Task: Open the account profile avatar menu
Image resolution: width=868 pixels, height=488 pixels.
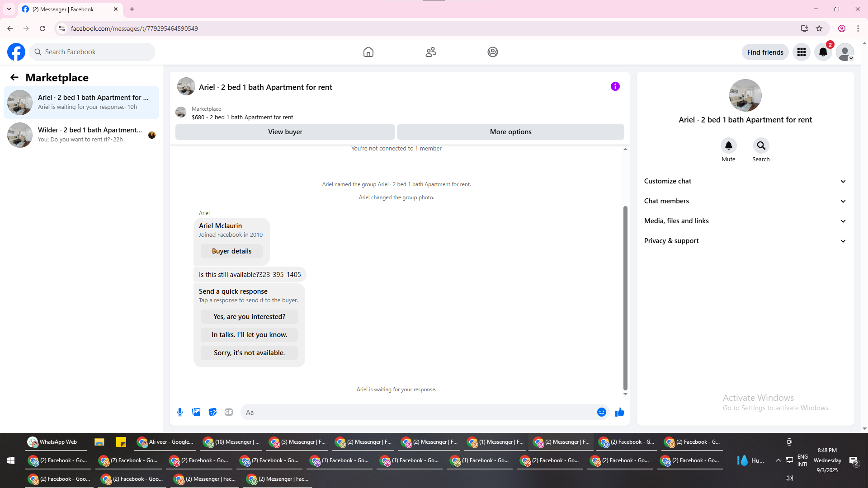Action: pos(845,52)
